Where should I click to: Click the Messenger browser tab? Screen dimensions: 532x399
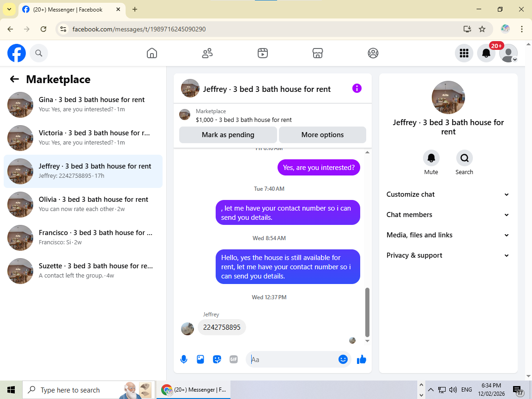click(x=72, y=10)
